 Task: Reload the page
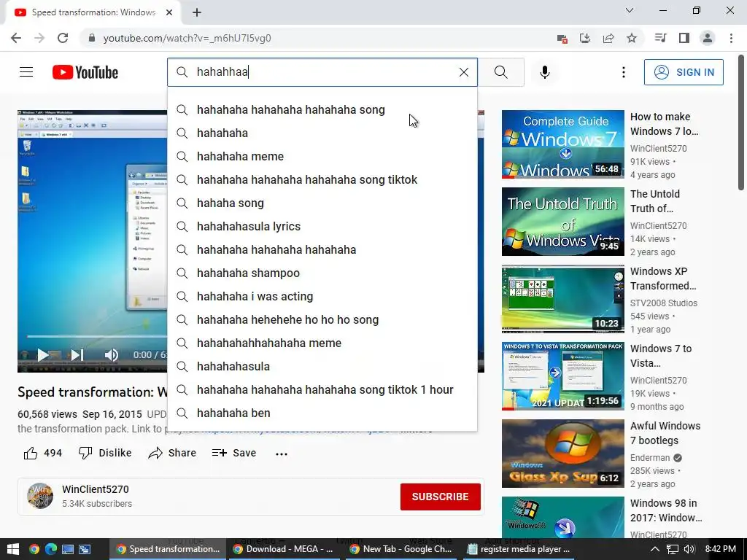(63, 38)
